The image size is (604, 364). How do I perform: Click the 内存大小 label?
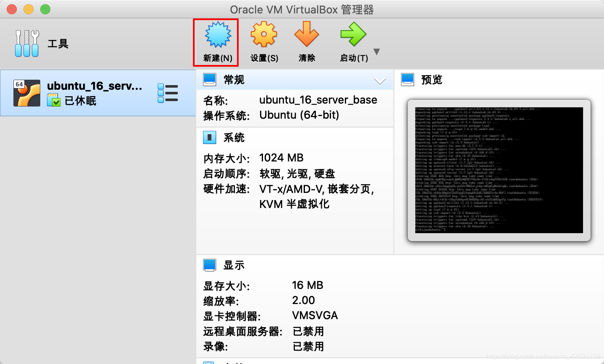pyautogui.click(x=226, y=159)
